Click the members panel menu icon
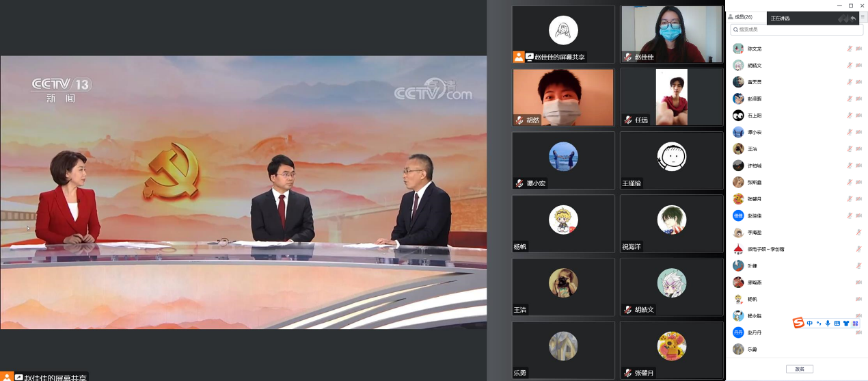The image size is (868, 381). click(863, 17)
